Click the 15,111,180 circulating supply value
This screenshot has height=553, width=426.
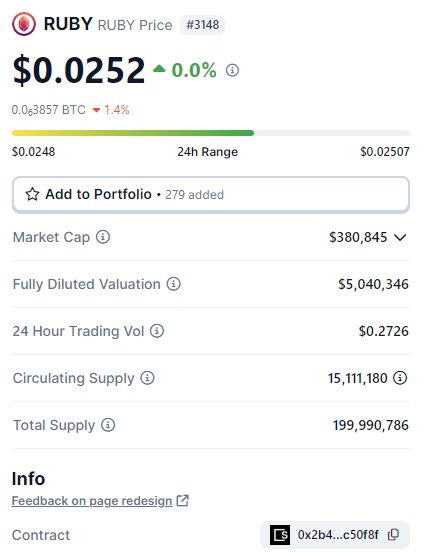pos(358,378)
